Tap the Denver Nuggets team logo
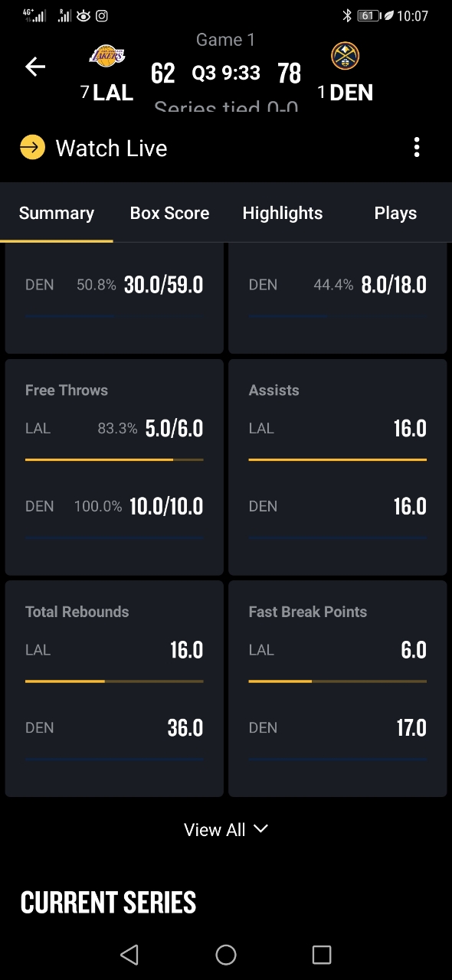 (x=345, y=56)
